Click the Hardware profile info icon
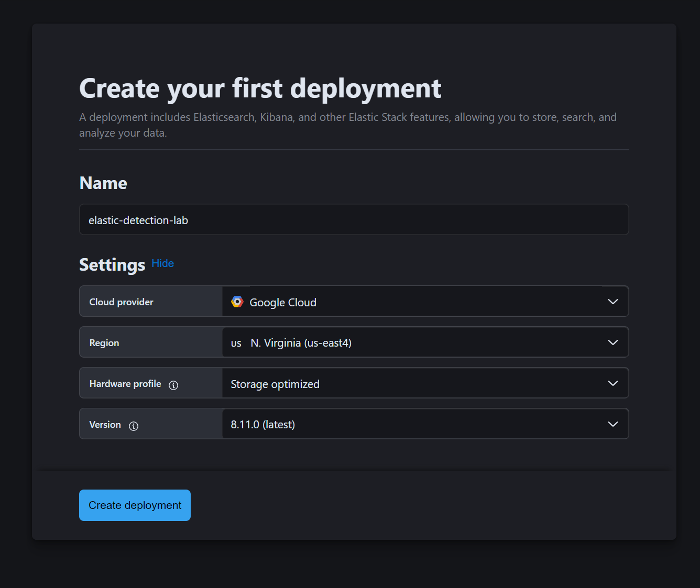The width and height of the screenshot is (700, 588). tap(173, 385)
